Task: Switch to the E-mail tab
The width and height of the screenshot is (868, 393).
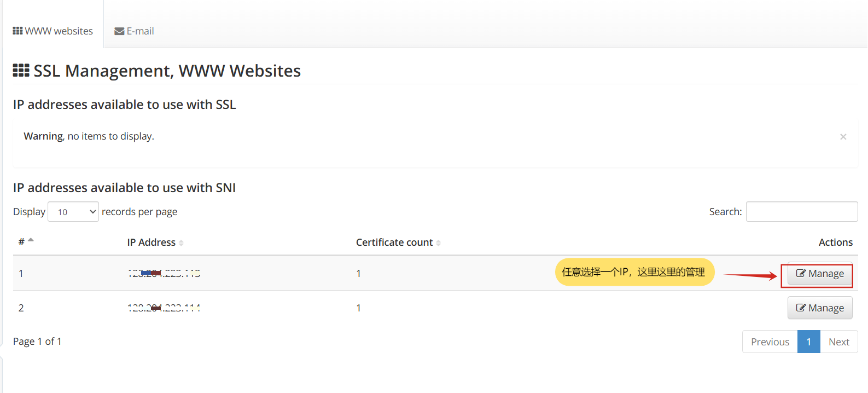Action: coord(134,31)
